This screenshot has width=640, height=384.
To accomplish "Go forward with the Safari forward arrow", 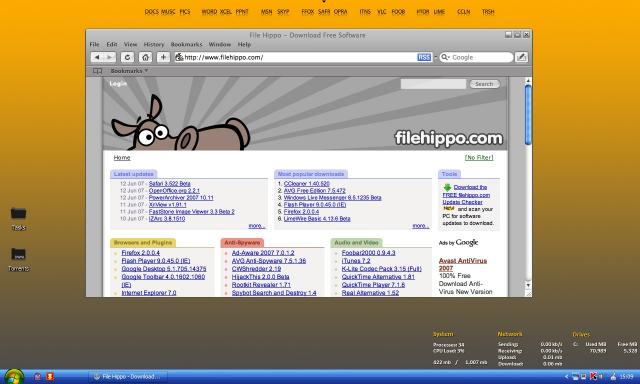I will point(109,58).
